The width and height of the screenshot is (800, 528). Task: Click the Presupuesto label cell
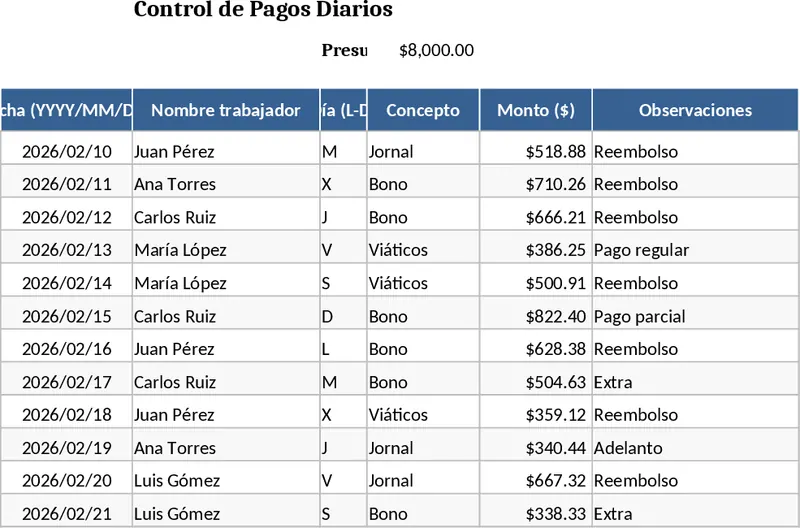point(344,51)
